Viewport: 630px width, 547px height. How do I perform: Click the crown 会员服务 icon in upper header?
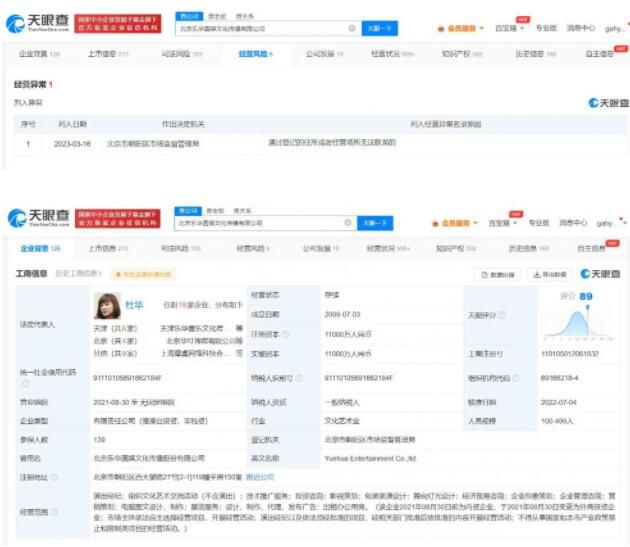[441, 29]
